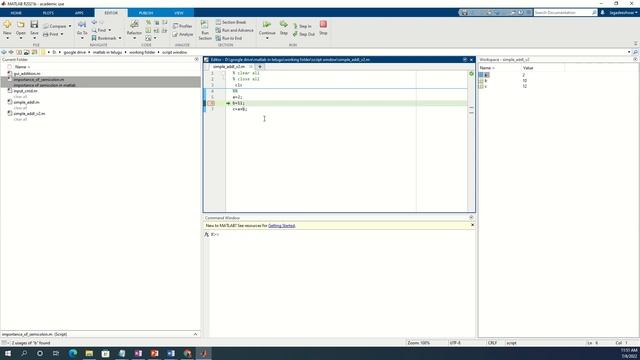The image size is (640, 360).
Task: Open Microsoft Edge from taskbar
Action: [x=73, y=353]
